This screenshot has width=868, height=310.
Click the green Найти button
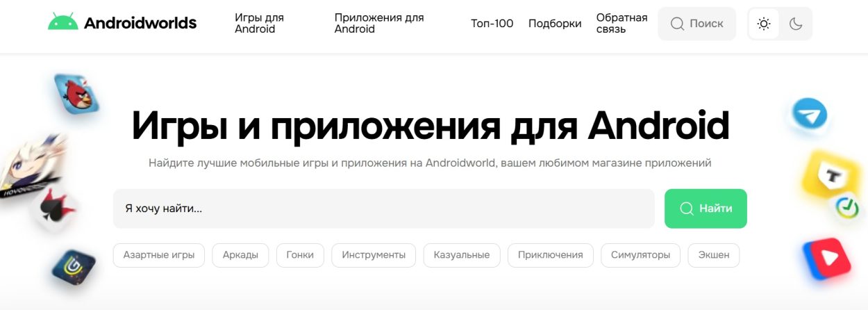click(706, 209)
